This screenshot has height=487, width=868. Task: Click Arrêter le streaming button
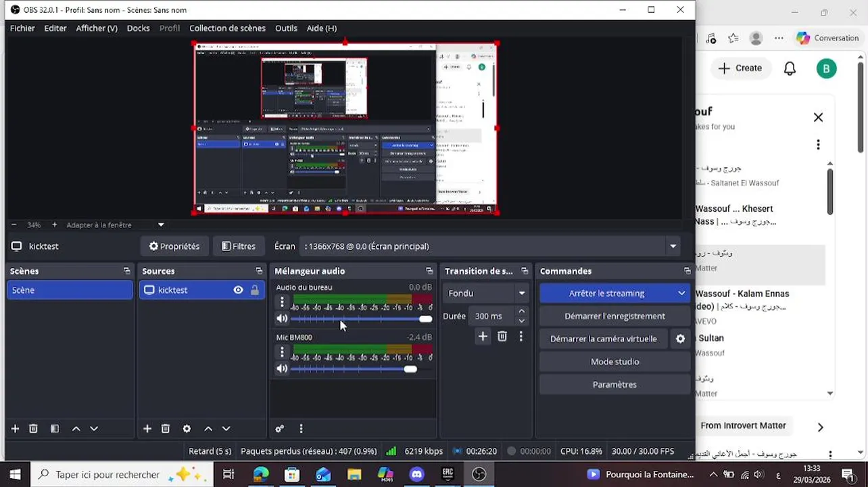[x=606, y=294]
